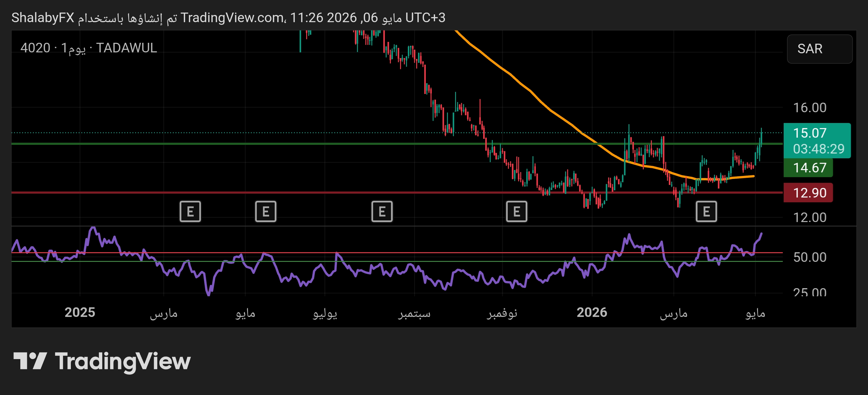The height and width of the screenshot is (395, 868).
Task: Click the يوليو label on time axis
Action: point(325,313)
